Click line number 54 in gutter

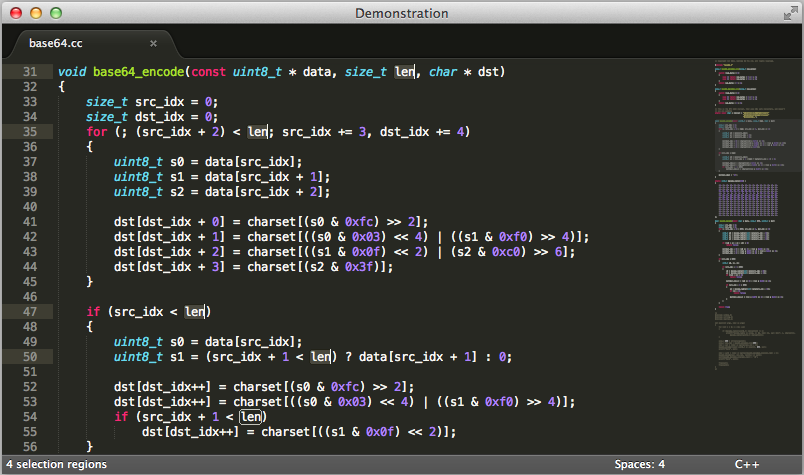(x=30, y=417)
